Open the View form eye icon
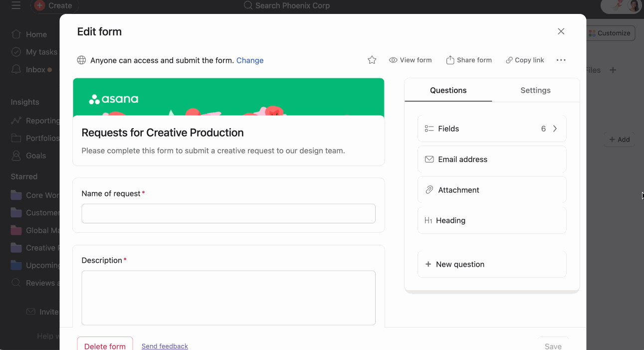644x350 pixels. click(x=393, y=59)
